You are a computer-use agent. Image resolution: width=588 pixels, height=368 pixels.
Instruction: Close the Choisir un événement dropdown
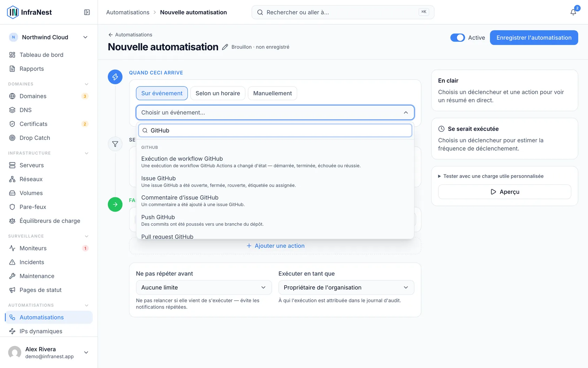click(x=275, y=112)
